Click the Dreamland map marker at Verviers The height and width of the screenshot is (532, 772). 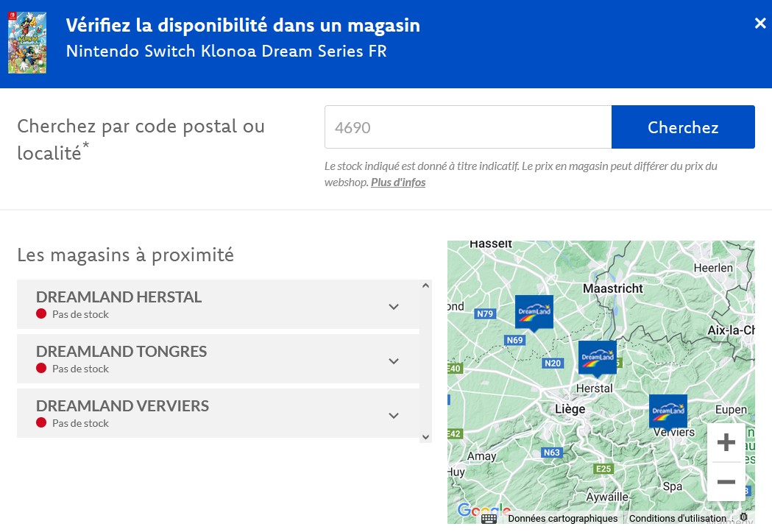pyautogui.click(x=668, y=411)
